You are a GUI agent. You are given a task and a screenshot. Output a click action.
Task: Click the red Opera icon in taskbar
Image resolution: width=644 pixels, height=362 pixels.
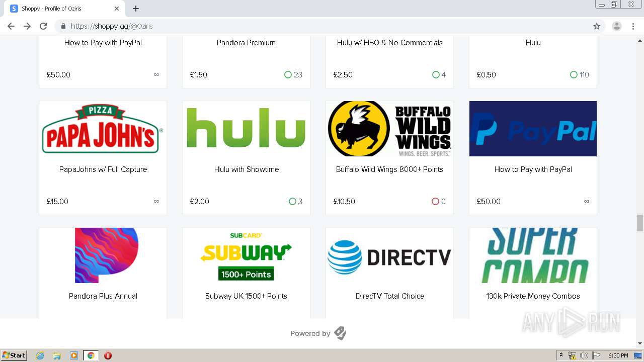(108, 355)
